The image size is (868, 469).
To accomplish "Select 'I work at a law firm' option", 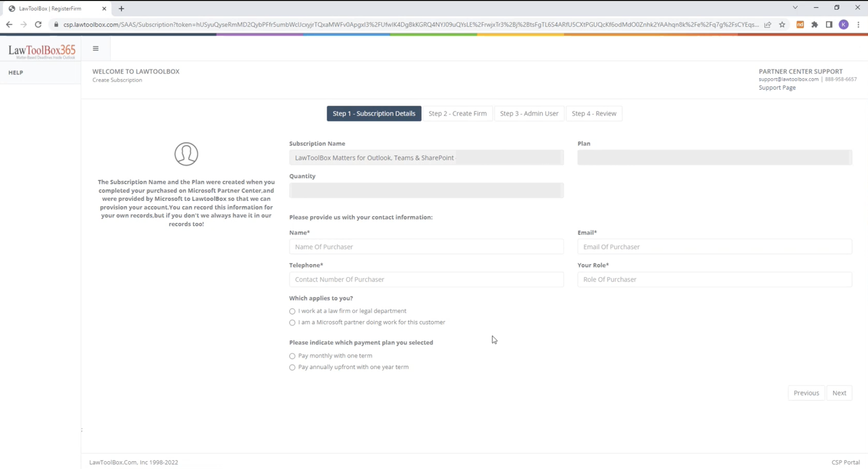I will (x=292, y=311).
